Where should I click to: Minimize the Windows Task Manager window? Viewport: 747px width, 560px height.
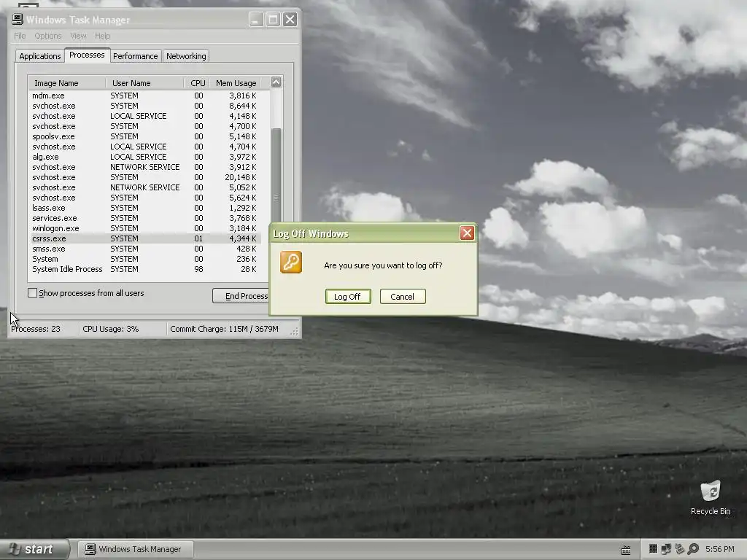click(x=256, y=20)
